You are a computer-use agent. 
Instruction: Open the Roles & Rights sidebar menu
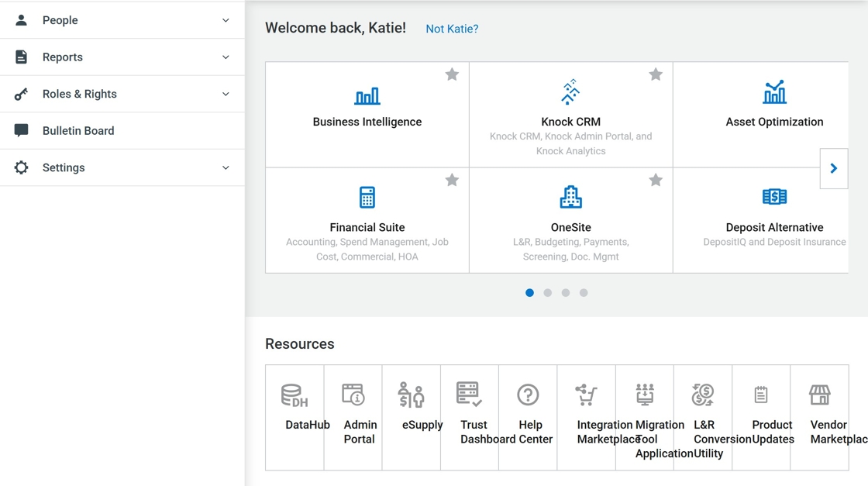pyautogui.click(x=122, y=94)
